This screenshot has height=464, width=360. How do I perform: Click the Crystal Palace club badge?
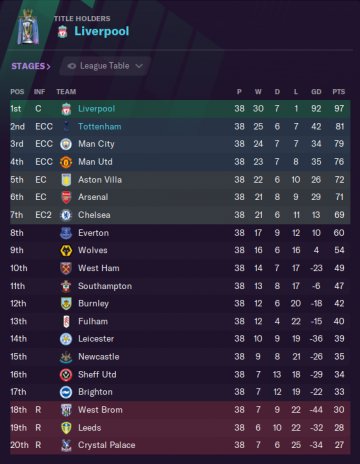pyautogui.click(x=66, y=445)
